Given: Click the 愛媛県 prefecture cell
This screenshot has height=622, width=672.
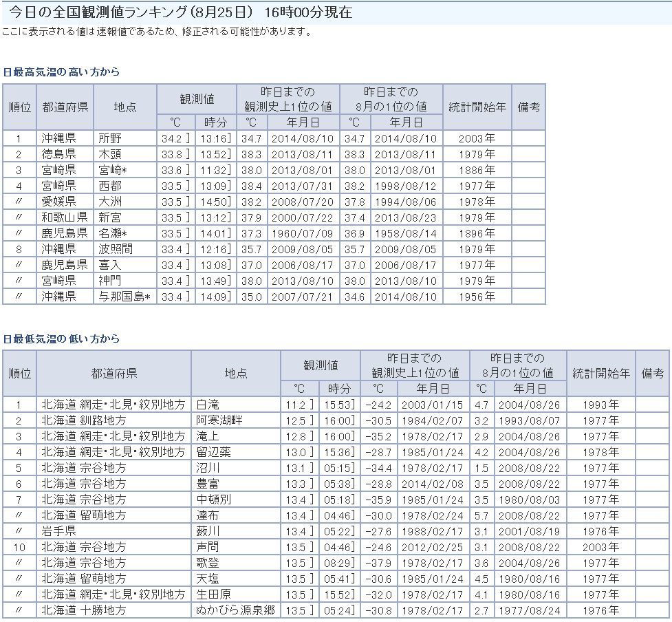Looking at the screenshot, I should click(58, 202).
